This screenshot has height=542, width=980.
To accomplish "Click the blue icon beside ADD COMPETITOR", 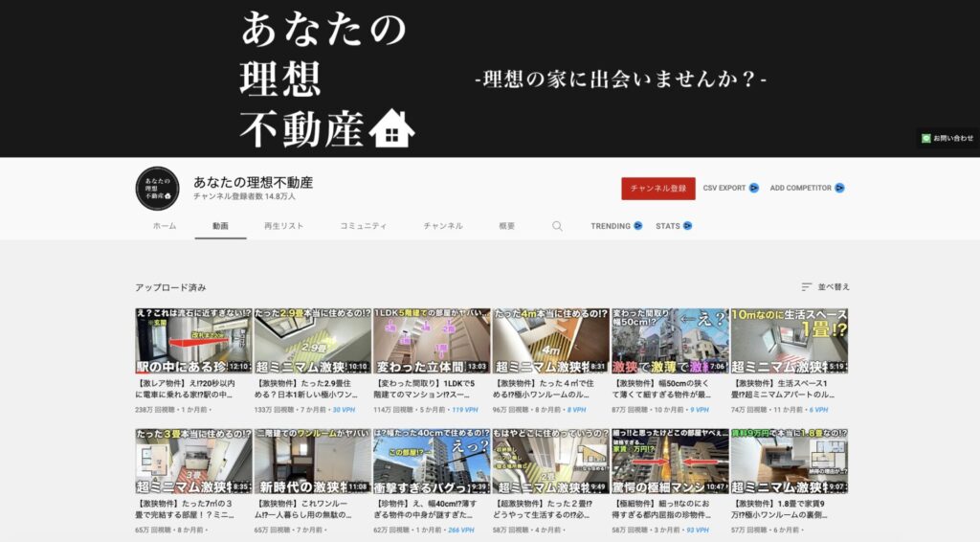I will point(839,188).
